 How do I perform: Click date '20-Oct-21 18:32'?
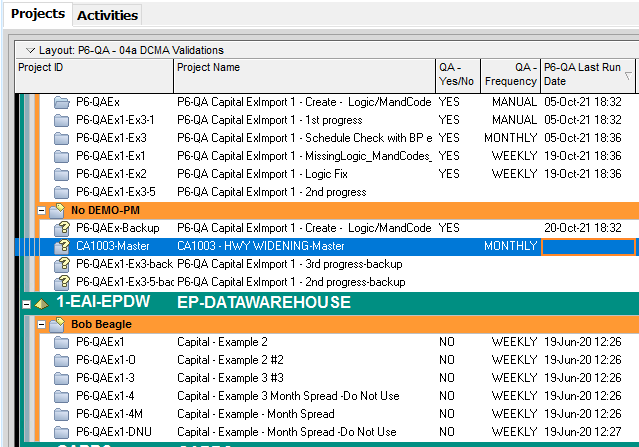tap(583, 228)
